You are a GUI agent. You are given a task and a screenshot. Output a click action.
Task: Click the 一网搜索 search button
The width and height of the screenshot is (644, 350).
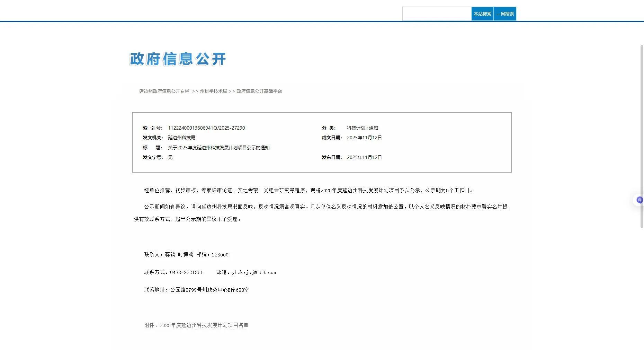click(x=505, y=14)
